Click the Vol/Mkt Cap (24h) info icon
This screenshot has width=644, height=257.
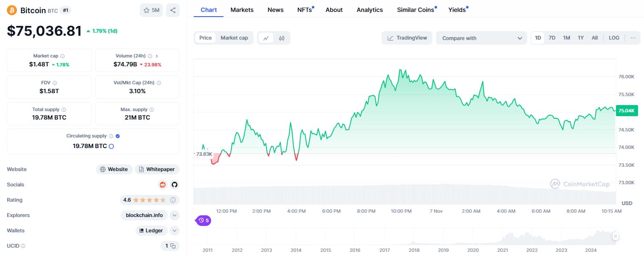coord(159,83)
